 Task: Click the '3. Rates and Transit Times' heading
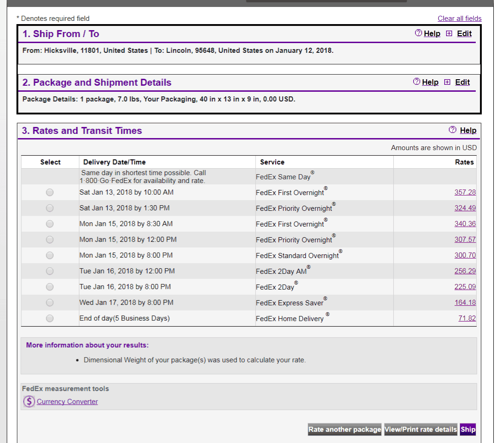coord(82,131)
